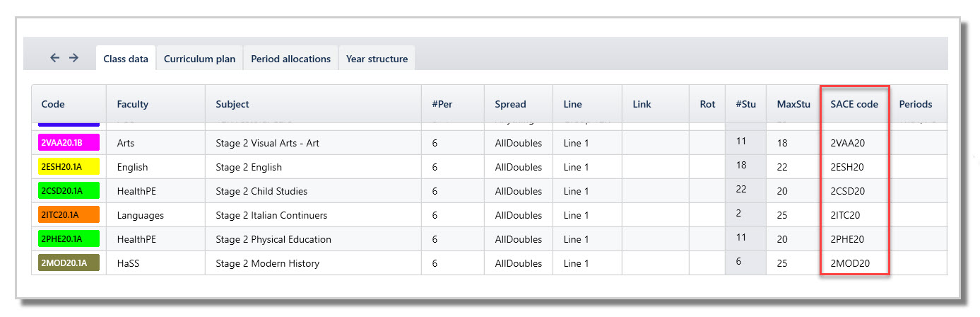
Task: Open the Period allocations tab
Action: pyautogui.click(x=290, y=59)
